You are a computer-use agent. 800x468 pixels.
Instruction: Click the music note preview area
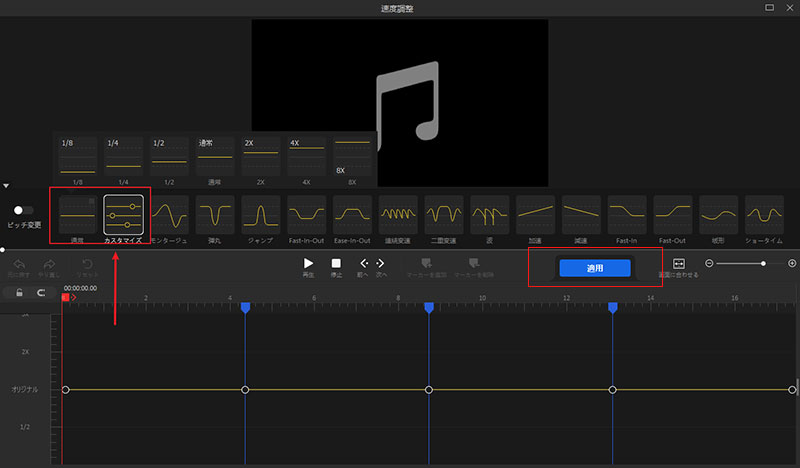(400, 103)
